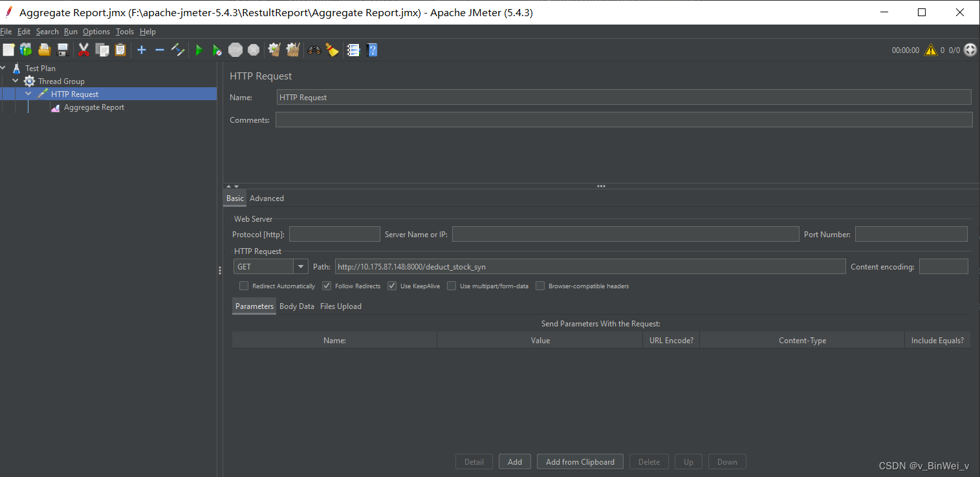Enable Redirect Automatically checkbox

click(244, 286)
